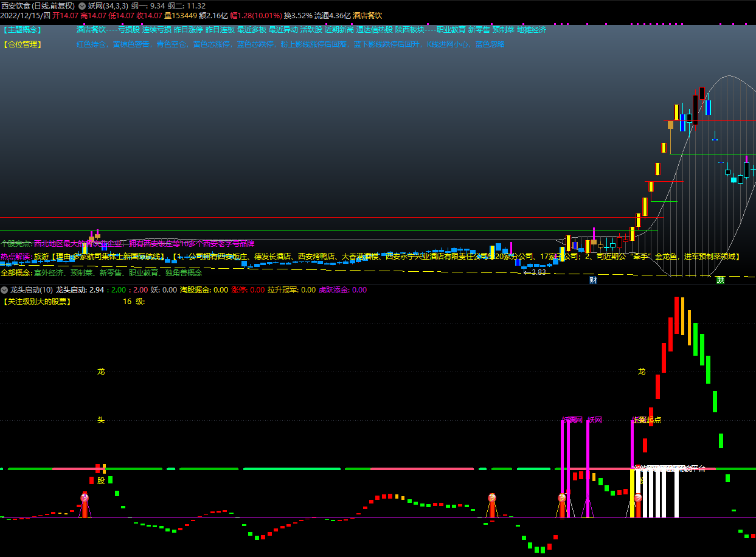This screenshot has width=756, height=557.
Task: Click the tallest red indicator bar at peak
Action: coord(676,314)
